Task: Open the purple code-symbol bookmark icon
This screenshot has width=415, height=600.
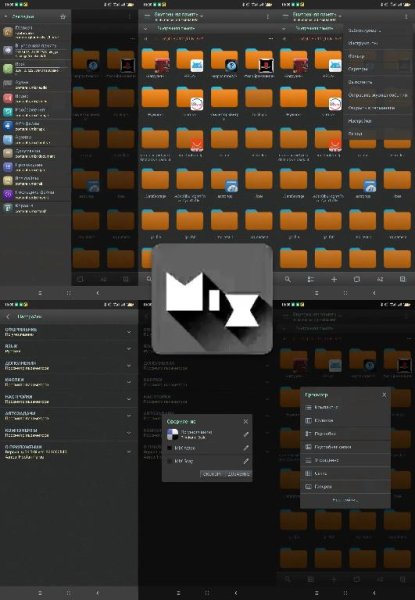Action: coord(8,194)
